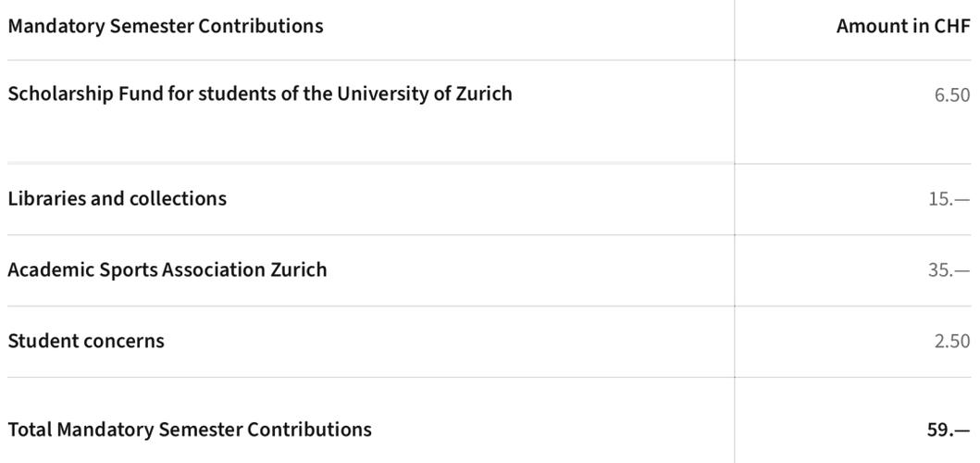The width and height of the screenshot is (980, 463).
Task: Select Total Mandatory Semester Contributions label
Action: click(x=190, y=430)
